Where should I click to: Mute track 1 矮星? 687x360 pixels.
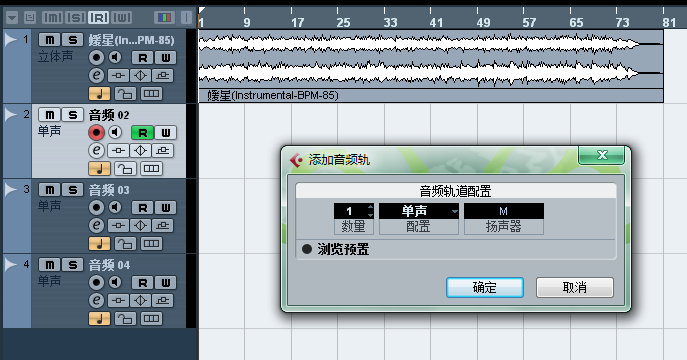click(x=50, y=40)
